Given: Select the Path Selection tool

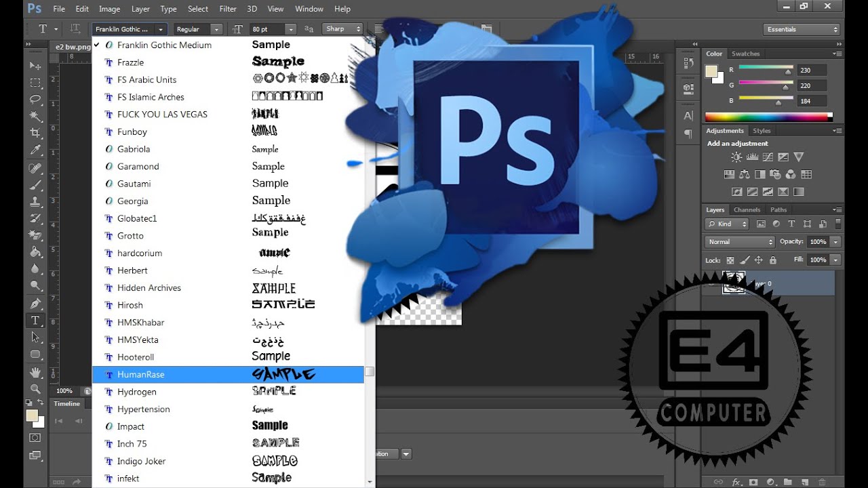Looking at the screenshot, I should point(35,337).
